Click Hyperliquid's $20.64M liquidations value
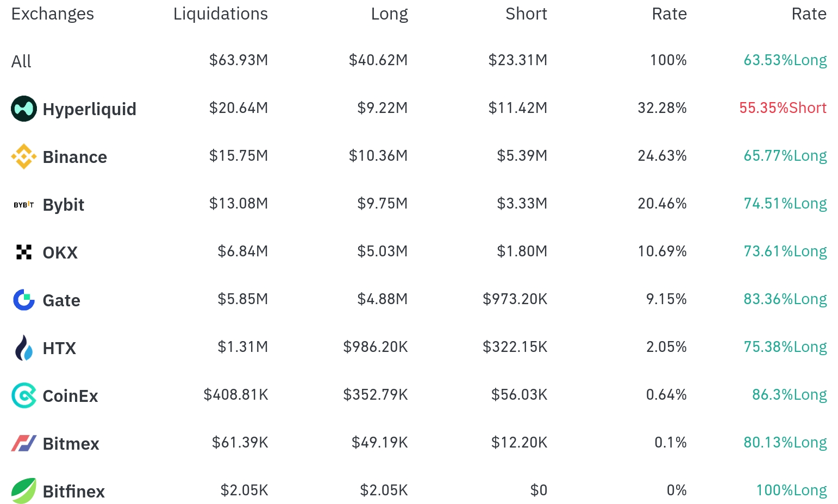838x504 pixels. point(239,108)
